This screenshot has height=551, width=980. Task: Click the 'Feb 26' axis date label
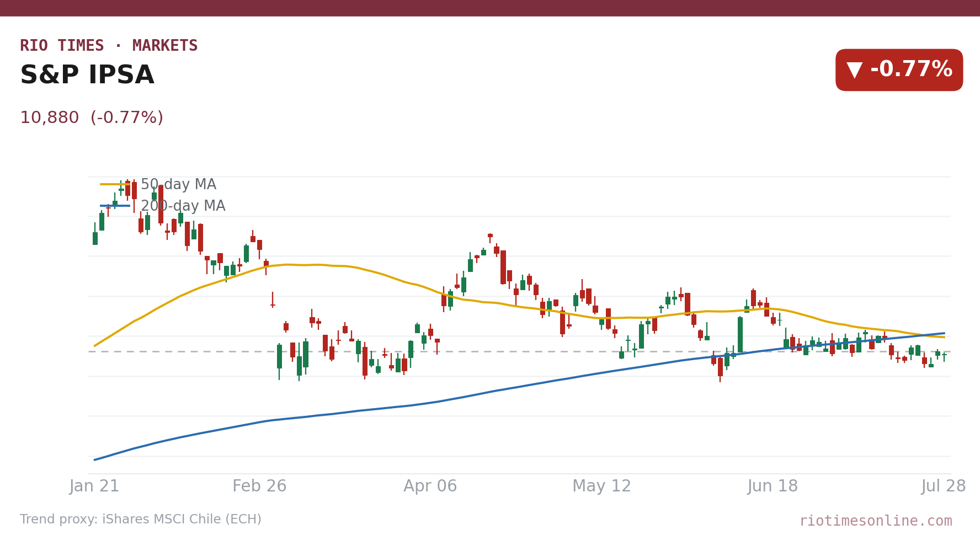point(259,486)
